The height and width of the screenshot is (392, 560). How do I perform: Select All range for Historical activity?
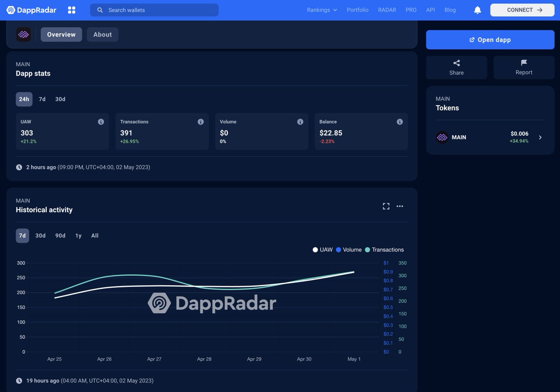[95, 236]
